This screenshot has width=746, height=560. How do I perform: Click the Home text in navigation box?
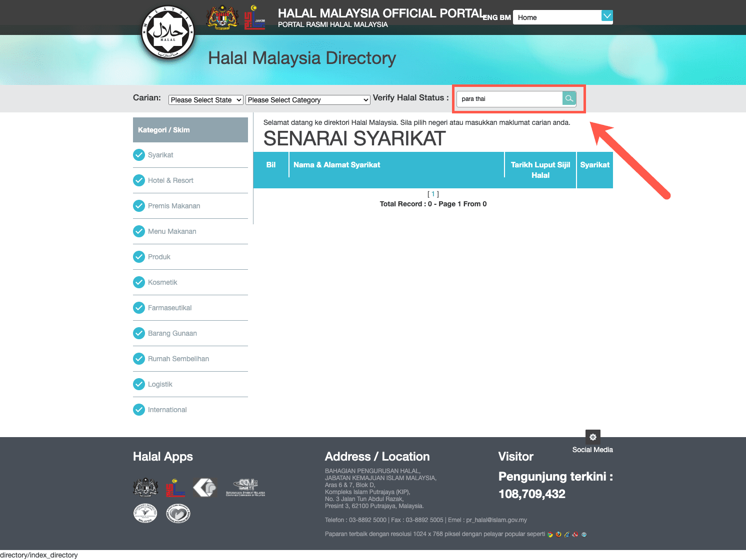click(527, 17)
